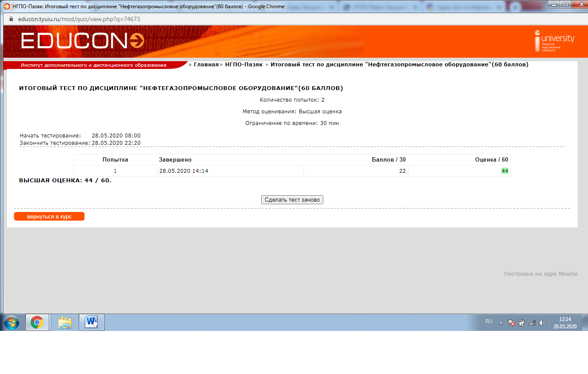Viewport: 588px width, 374px height.
Task: Click the university logo in the banner
Action: (554, 41)
